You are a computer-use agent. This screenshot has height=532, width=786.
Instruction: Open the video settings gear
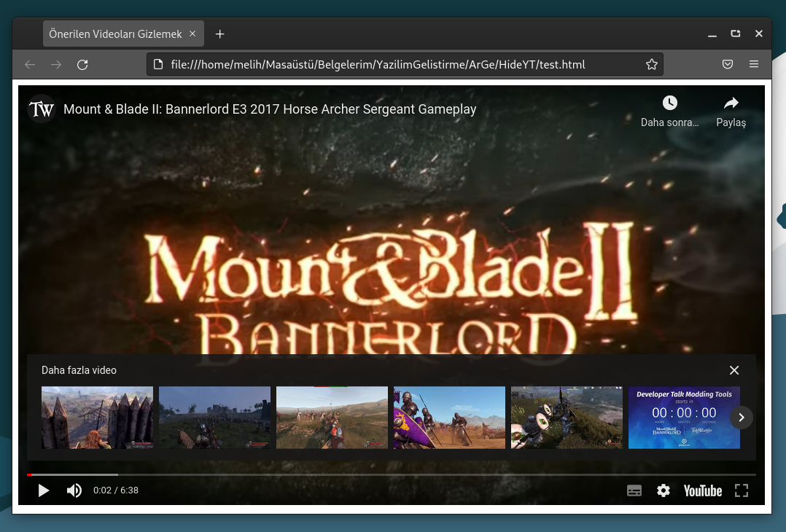[x=664, y=490]
